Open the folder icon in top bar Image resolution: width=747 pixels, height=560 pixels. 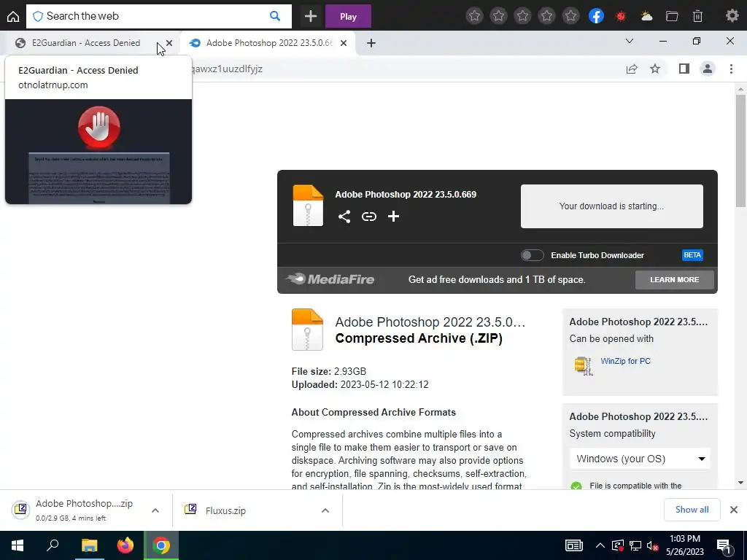(672, 16)
